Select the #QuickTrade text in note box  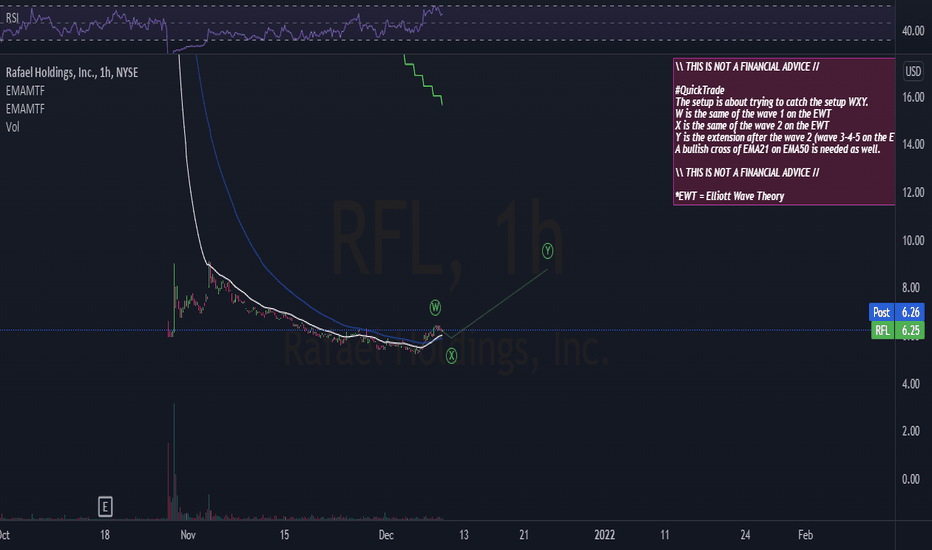[700, 90]
